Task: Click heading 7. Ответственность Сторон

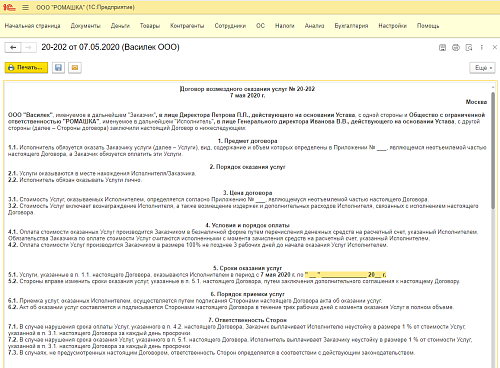Action: click(247, 320)
